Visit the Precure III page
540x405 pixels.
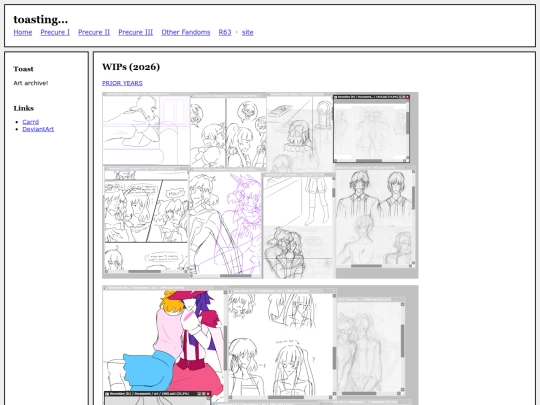point(136,32)
